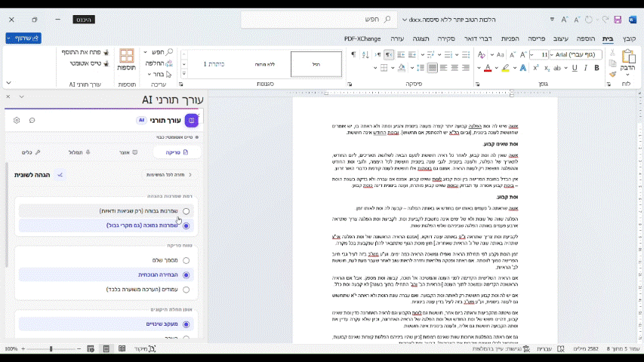Select מעקב שינויים correction mode
The image size is (644, 362).
(x=186, y=324)
